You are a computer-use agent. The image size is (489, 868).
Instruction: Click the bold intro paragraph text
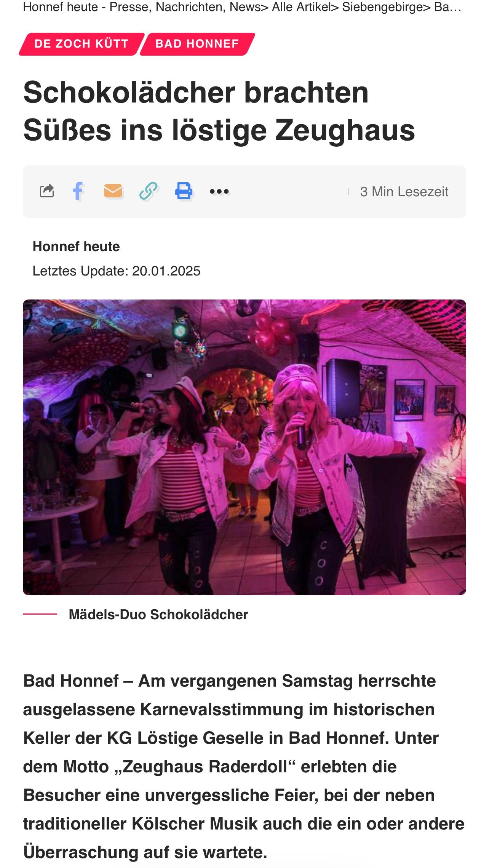pyautogui.click(x=244, y=766)
